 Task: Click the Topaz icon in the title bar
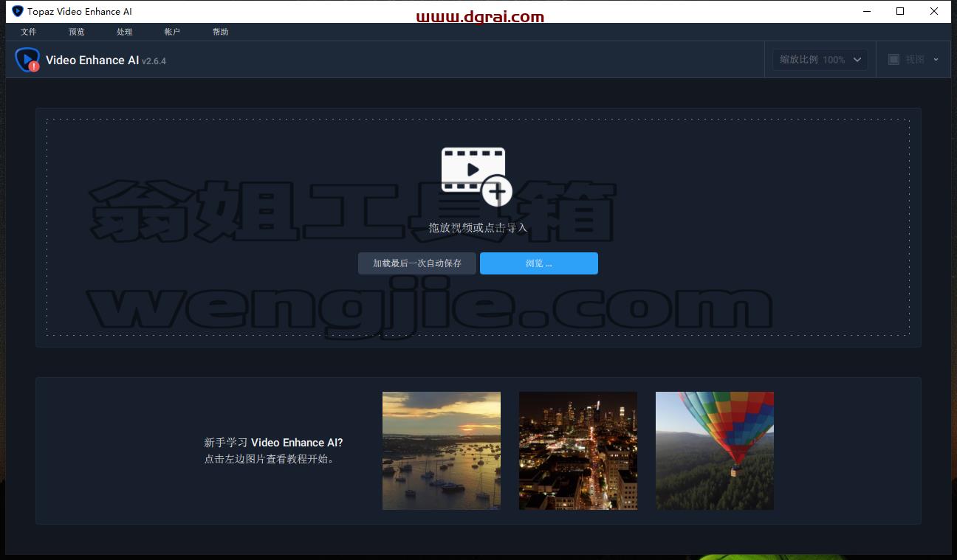tap(18, 11)
